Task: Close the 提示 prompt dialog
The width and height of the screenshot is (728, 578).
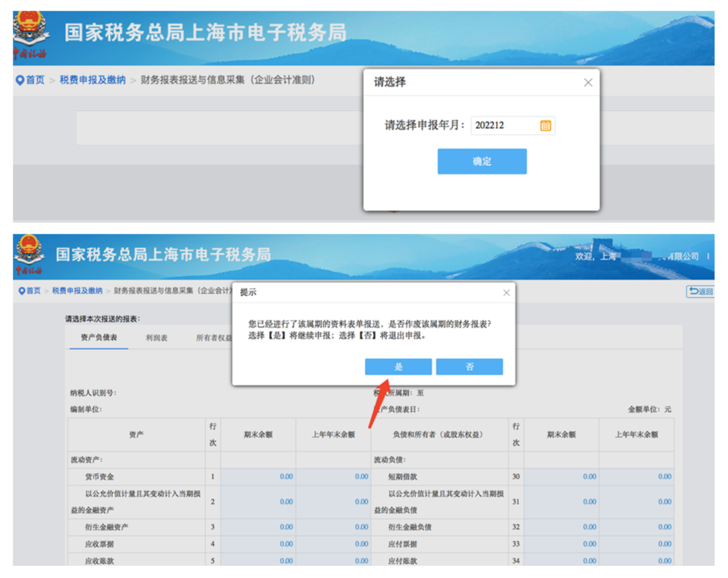Action: (x=506, y=292)
